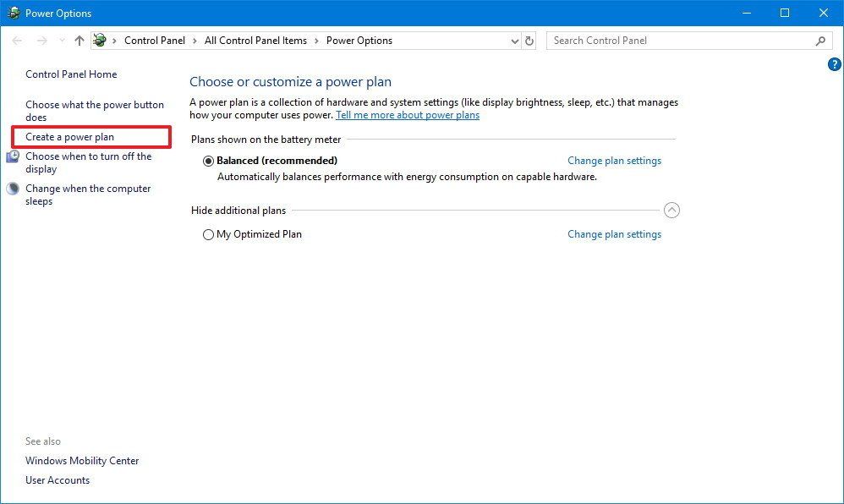Select the My Optimized Plan option

(x=208, y=234)
